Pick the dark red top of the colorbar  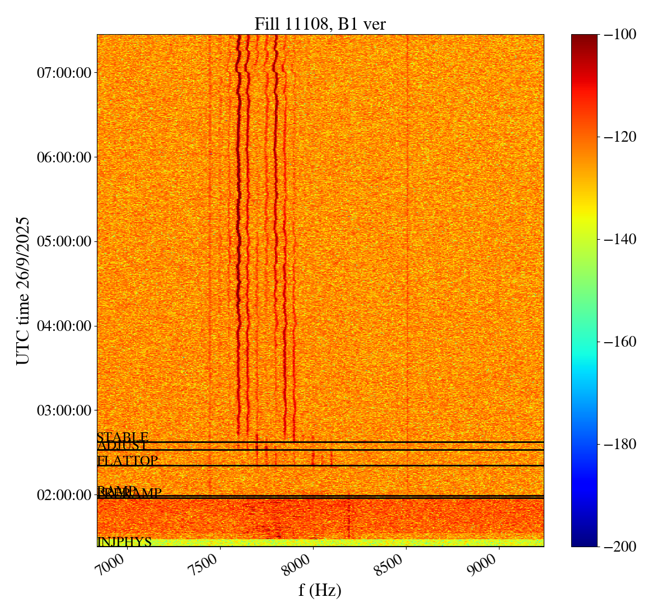coord(584,38)
